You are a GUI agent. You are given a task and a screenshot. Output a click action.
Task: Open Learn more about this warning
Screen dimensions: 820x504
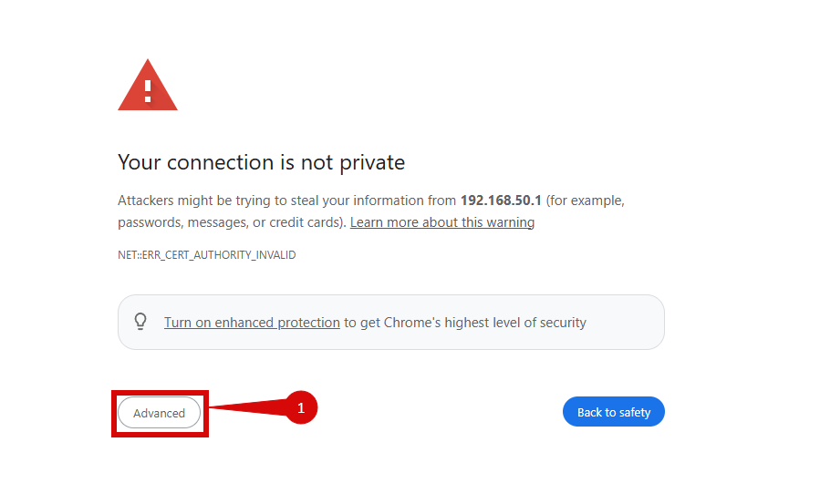[x=442, y=222]
